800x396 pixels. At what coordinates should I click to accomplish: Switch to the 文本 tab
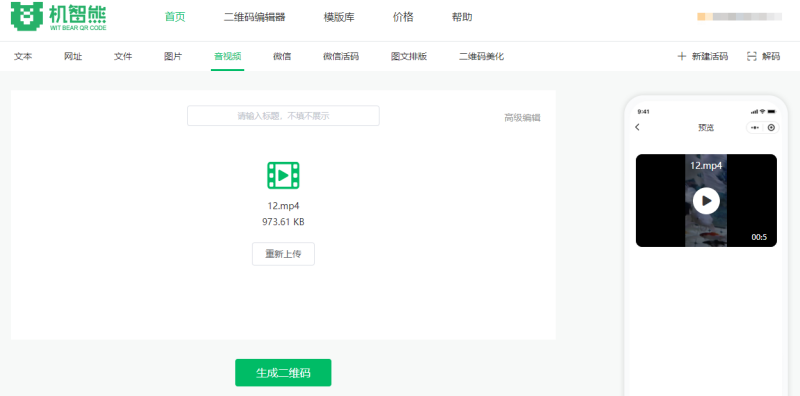(x=23, y=56)
